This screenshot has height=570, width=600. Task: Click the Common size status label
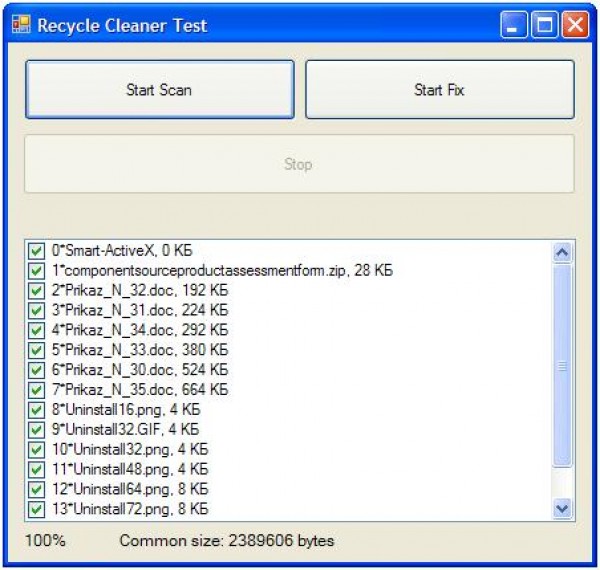tap(227, 541)
